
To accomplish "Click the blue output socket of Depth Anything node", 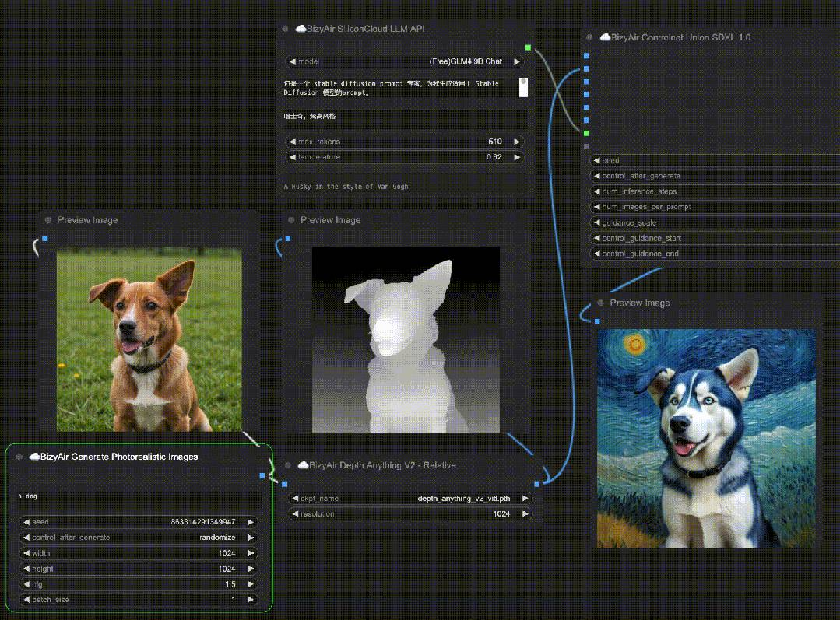I will click(x=537, y=484).
